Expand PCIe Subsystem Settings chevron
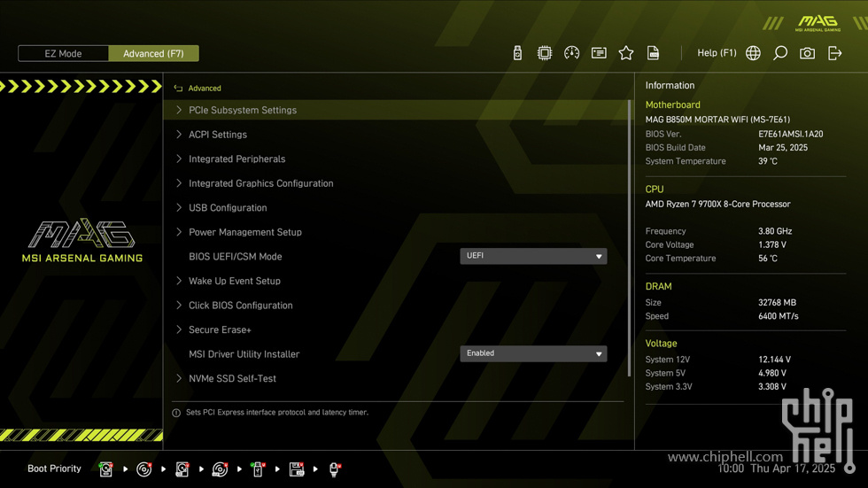Screen dimensions: 868x488 [179, 110]
